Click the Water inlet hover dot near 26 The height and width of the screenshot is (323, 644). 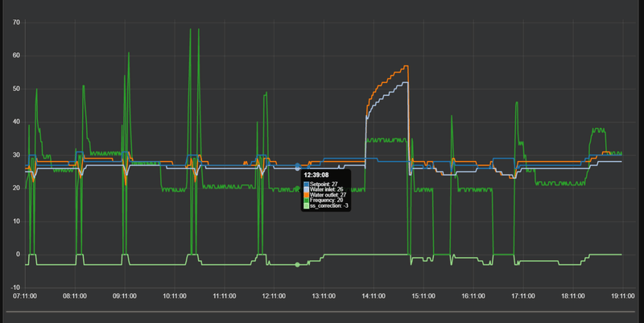[x=298, y=168]
